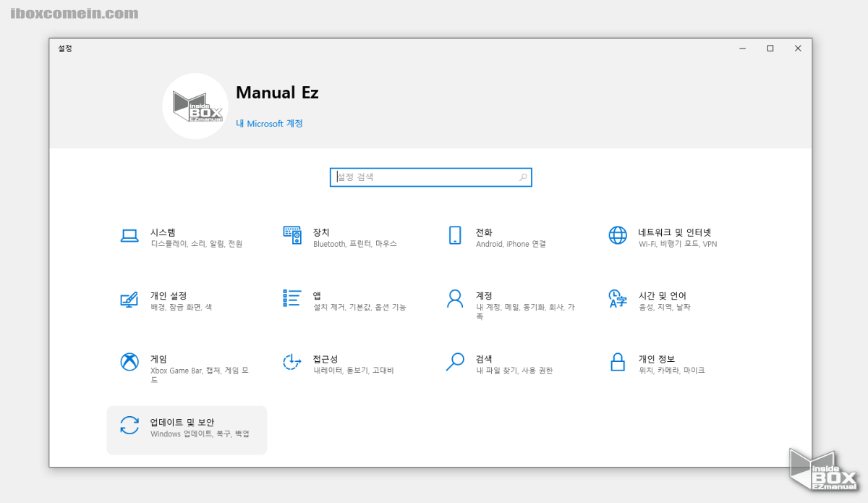Select the 앱 apps list icon
Viewport: 868px width, 503px height.
[x=292, y=298]
